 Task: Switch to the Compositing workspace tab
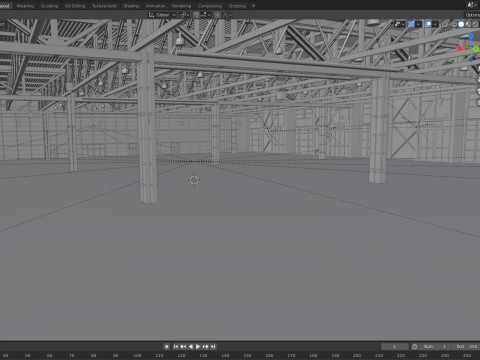(x=210, y=6)
